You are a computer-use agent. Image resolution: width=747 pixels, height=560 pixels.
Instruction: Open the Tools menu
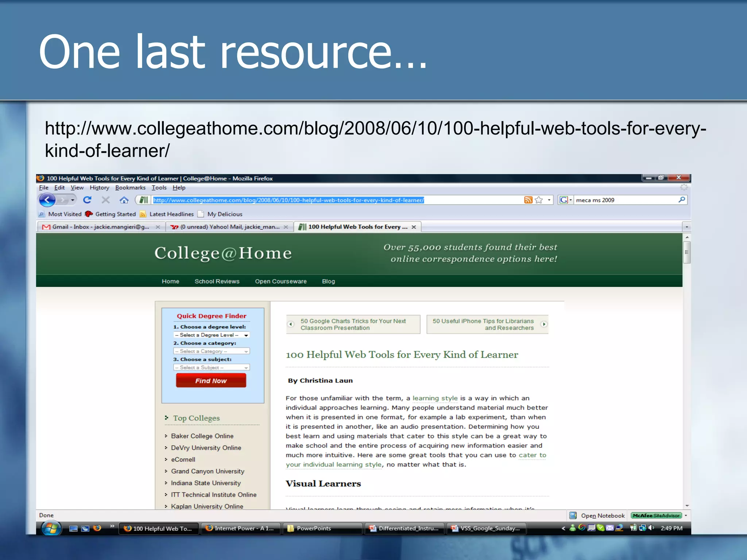tap(159, 187)
